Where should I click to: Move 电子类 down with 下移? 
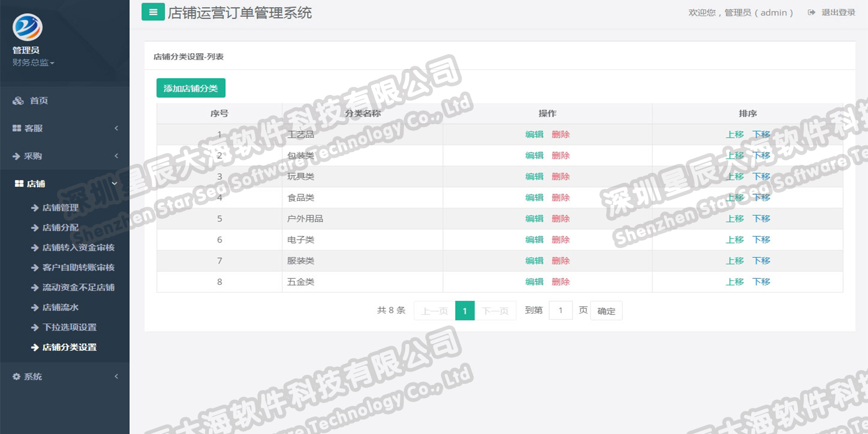pyautogui.click(x=761, y=240)
